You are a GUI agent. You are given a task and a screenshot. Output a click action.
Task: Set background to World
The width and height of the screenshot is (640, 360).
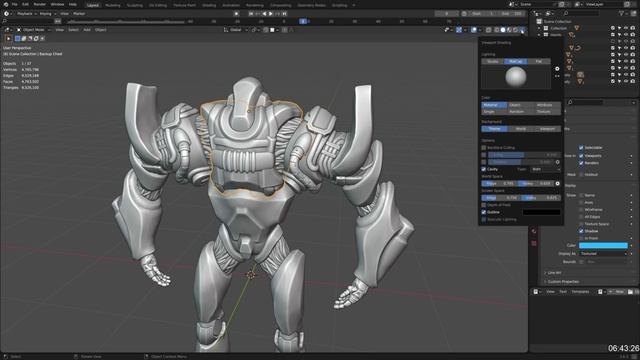click(521, 129)
